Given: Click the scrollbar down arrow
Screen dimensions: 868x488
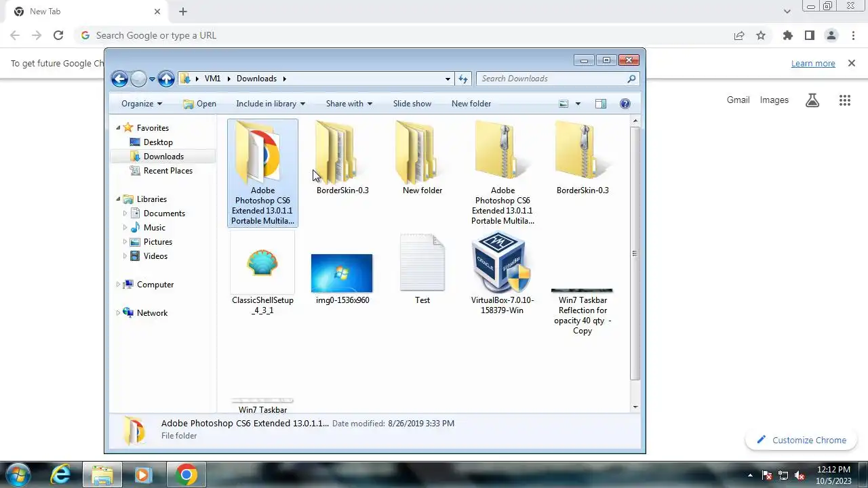Looking at the screenshot, I should pos(635,407).
